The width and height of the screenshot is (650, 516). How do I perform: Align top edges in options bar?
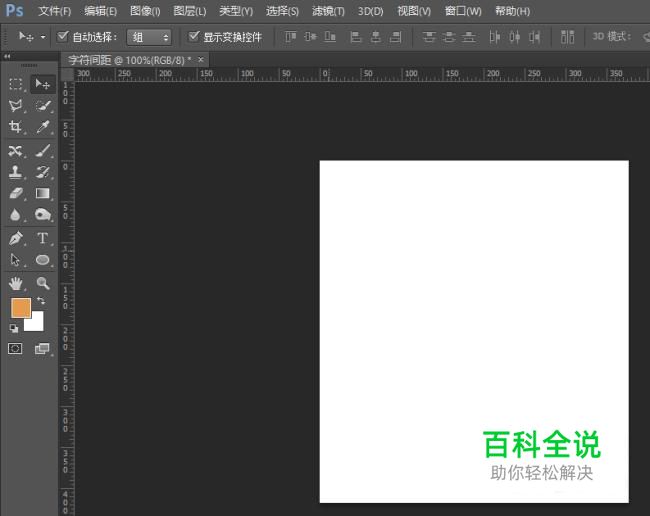click(x=291, y=37)
